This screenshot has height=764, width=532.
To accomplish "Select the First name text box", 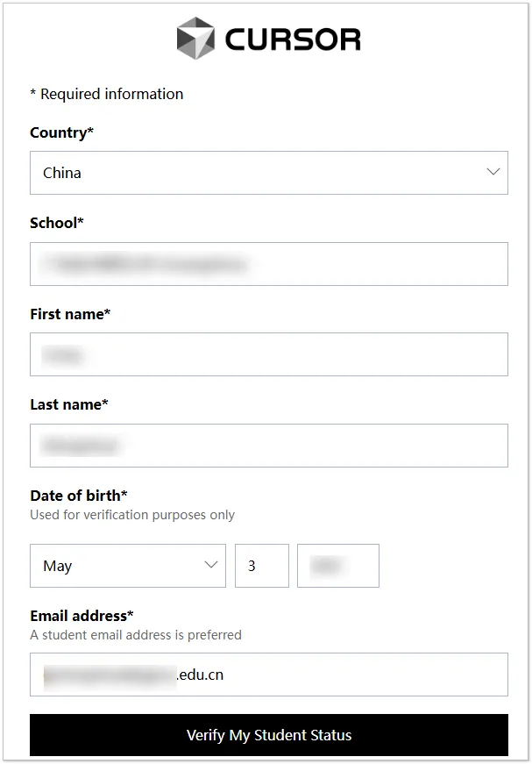I will pyautogui.click(x=269, y=354).
